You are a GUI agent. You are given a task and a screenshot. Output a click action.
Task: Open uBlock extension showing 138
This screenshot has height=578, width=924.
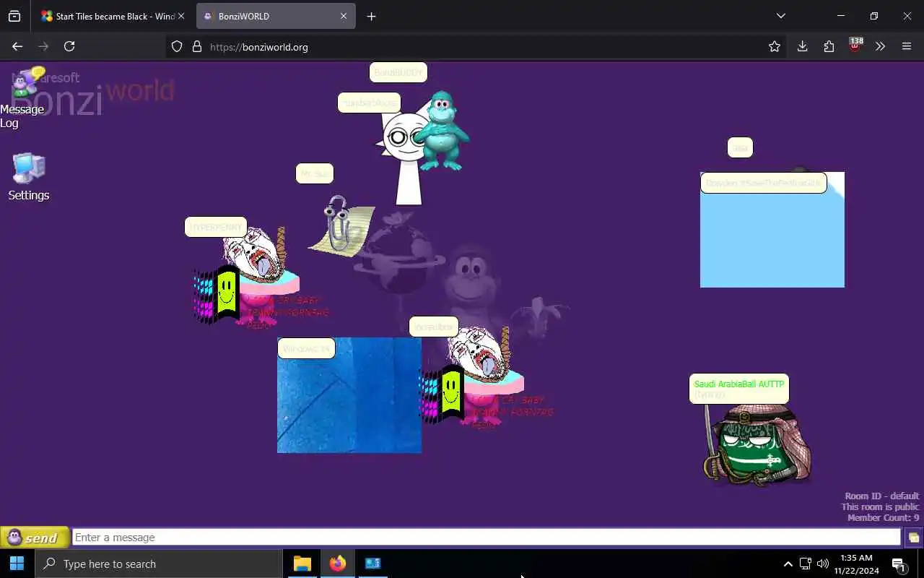[x=855, y=46]
